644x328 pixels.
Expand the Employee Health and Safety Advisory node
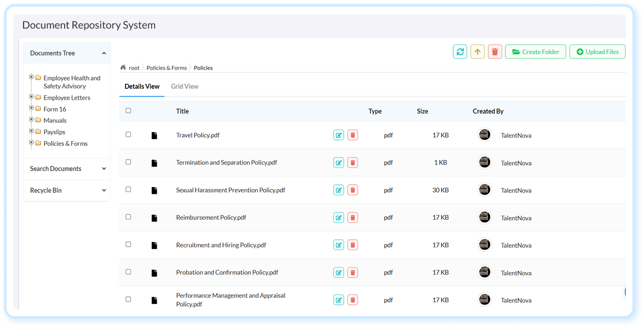pyautogui.click(x=31, y=77)
